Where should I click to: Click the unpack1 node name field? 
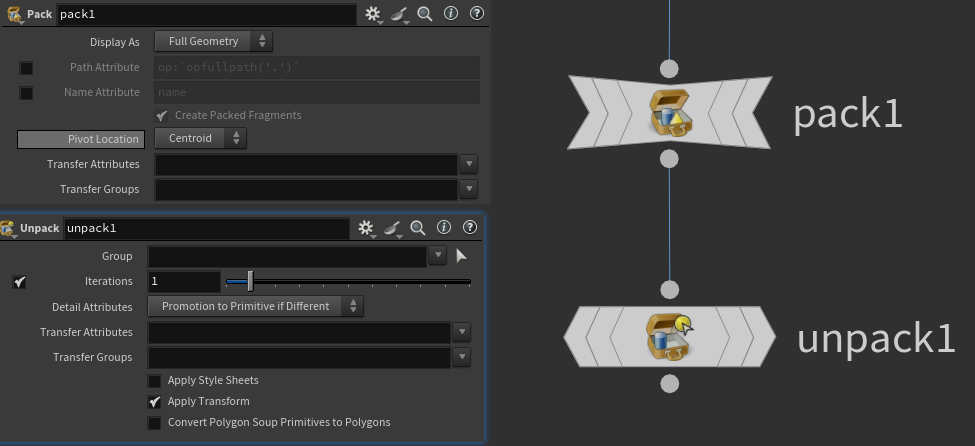pyautogui.click(x=205, y=228)
